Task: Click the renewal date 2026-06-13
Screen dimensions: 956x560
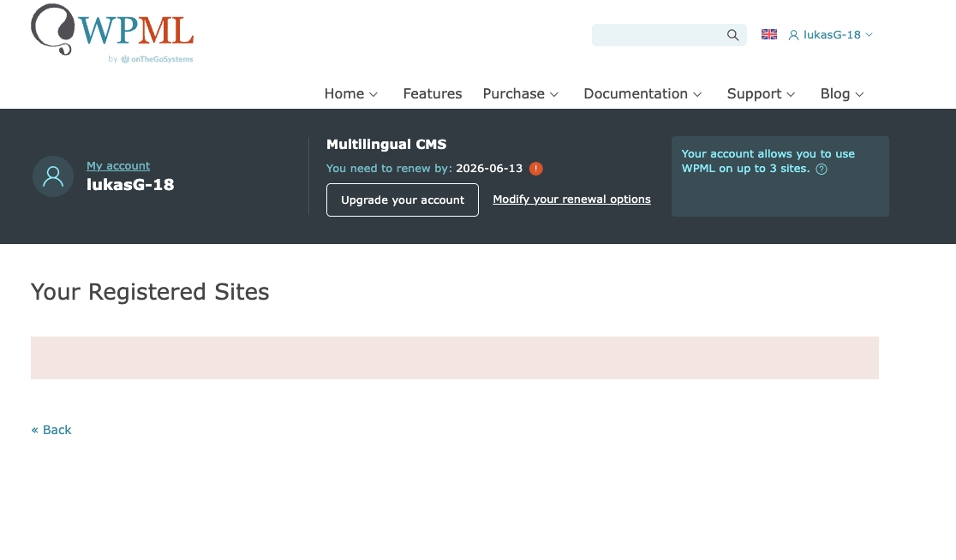Action: 489,169
